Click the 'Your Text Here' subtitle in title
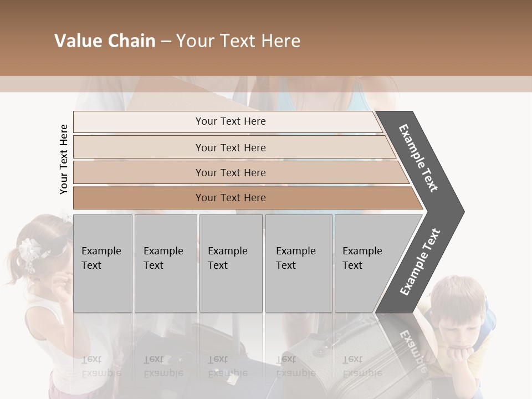This screenshot has width=532, height=399. pyautogui.click(x=238, y=41)
